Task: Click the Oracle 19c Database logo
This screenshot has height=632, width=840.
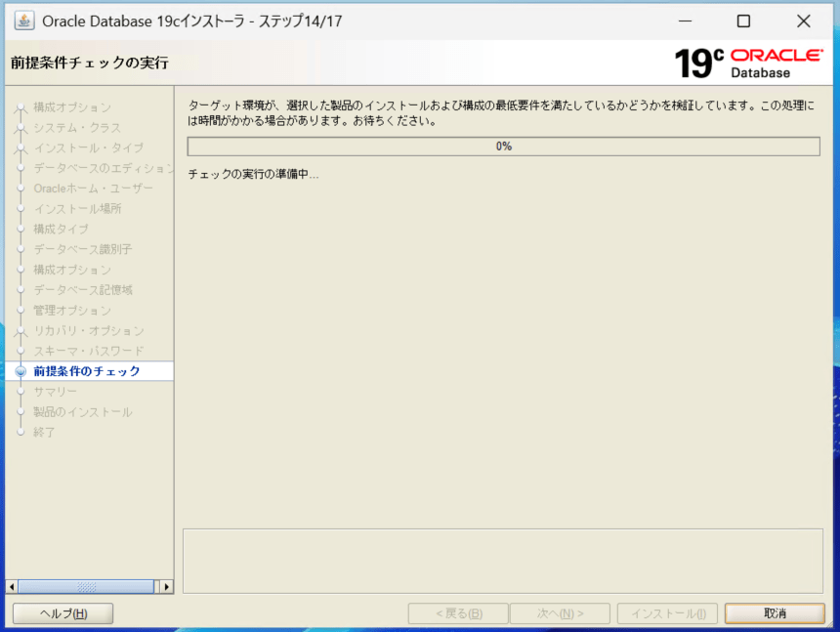Action: point(746,63)
